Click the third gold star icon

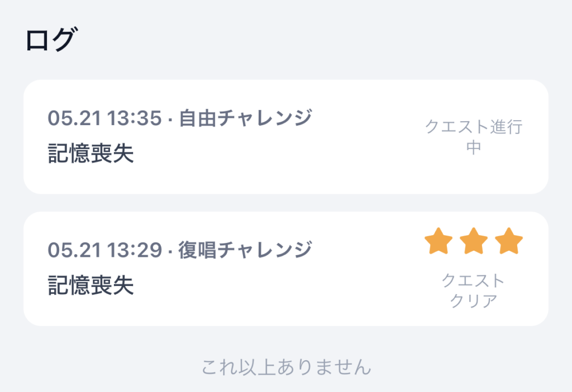(509, 241)
